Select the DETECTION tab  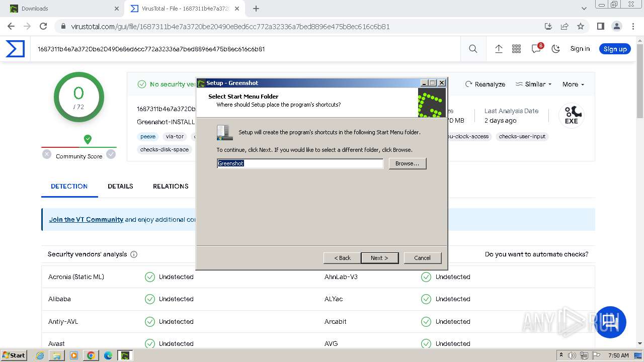pyautogui.click(x=69, y=186)
